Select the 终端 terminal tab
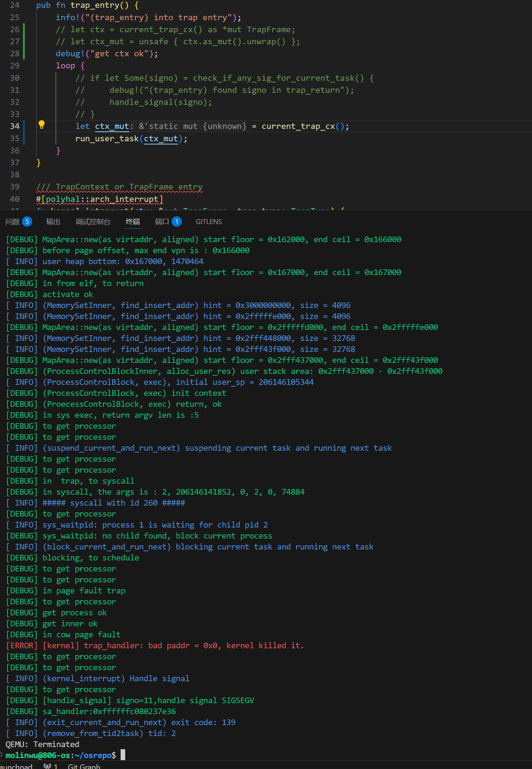 [133, 222]
